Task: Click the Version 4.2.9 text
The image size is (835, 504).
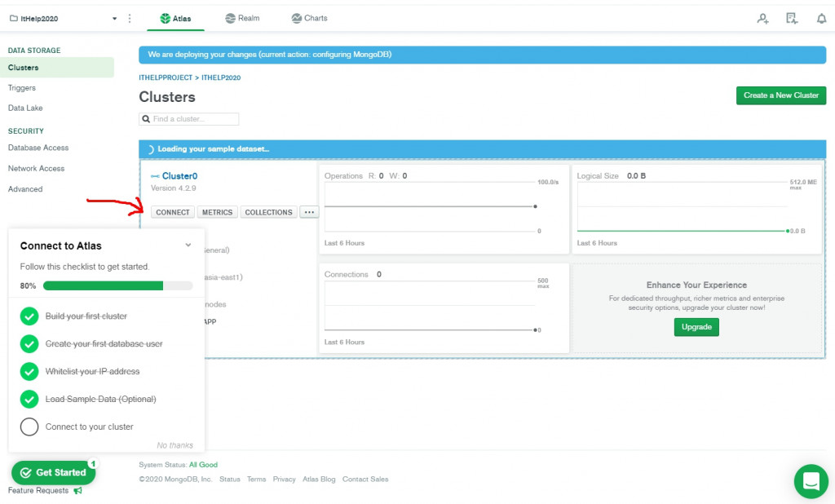Action: [174, 188]
